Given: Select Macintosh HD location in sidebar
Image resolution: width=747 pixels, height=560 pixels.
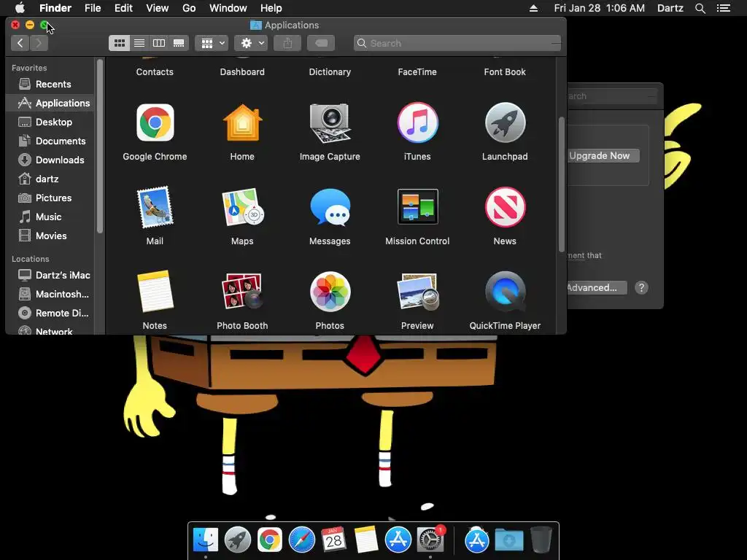Looking at the screenshot, I should (50, 295).
